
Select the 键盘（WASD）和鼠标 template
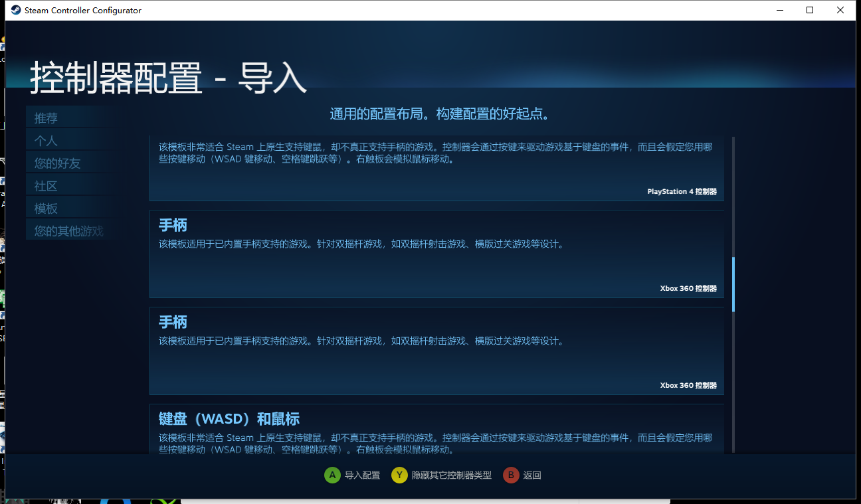click(436, 432)
